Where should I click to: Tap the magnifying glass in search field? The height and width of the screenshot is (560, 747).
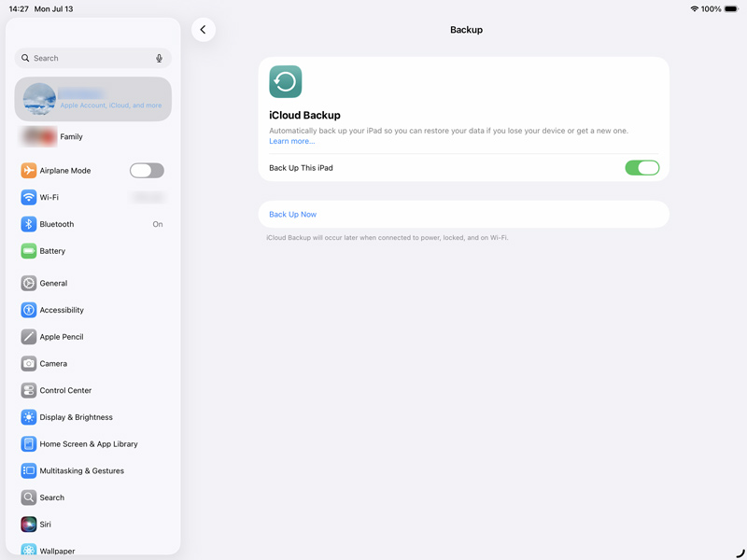25,58
